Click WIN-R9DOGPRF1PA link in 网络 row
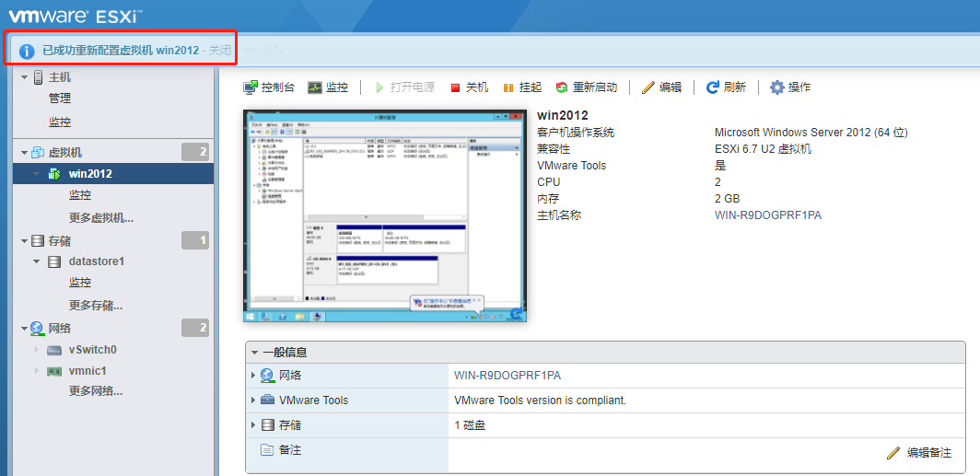The width and height of the screenshot is (980, 476). point(507,376)
